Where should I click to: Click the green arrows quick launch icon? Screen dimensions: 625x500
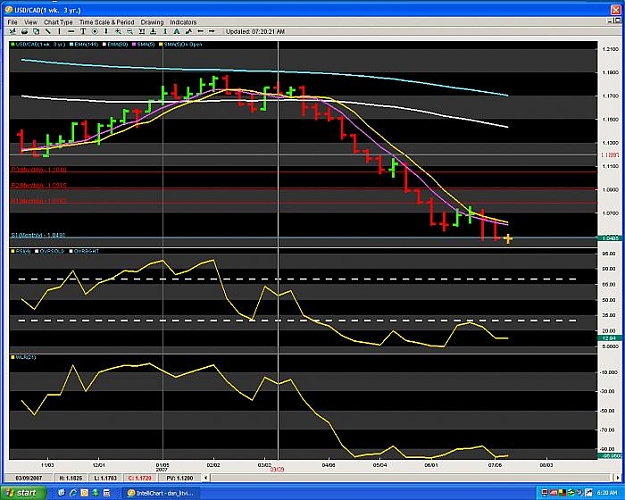pyautogui.click(x=96, y=493)
